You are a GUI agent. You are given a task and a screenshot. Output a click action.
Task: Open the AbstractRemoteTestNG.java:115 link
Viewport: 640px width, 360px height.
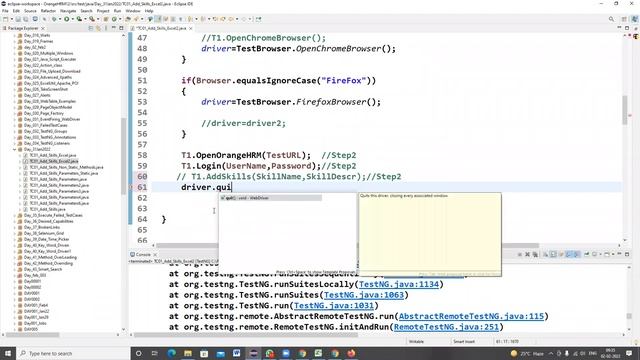tap(471, 316)
